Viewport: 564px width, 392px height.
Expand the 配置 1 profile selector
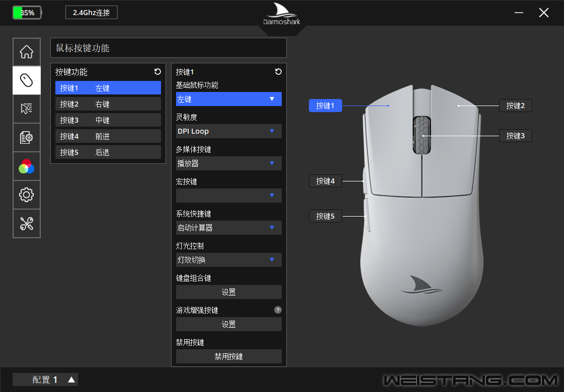(45, 379)
